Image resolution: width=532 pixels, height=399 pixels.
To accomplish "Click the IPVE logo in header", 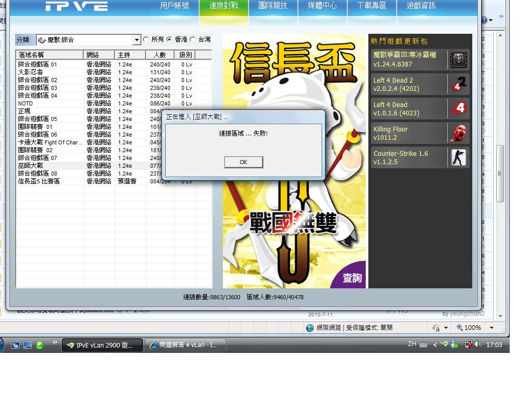I will click(77, 6).
